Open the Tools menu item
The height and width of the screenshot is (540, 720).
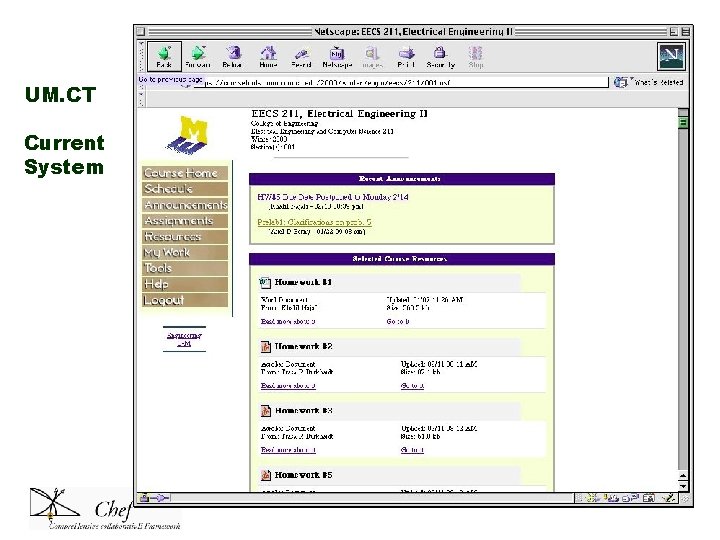click(185, 268)
